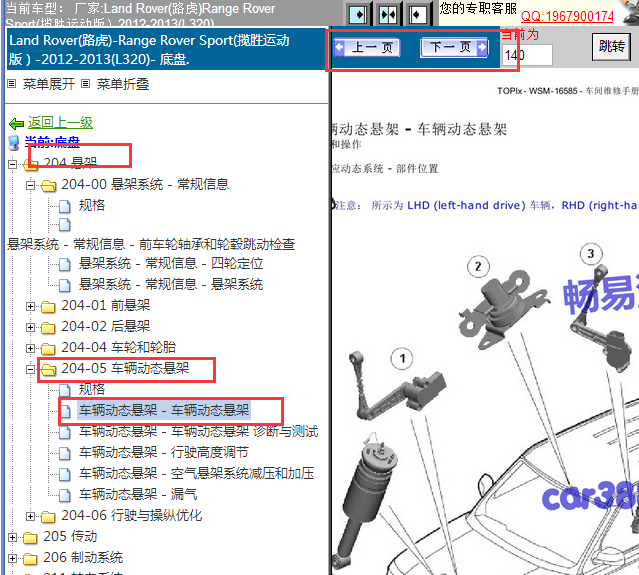Open the QQ:1967900174 customer service link
Viewport: 639px width, 575px height.
[567, 16]
